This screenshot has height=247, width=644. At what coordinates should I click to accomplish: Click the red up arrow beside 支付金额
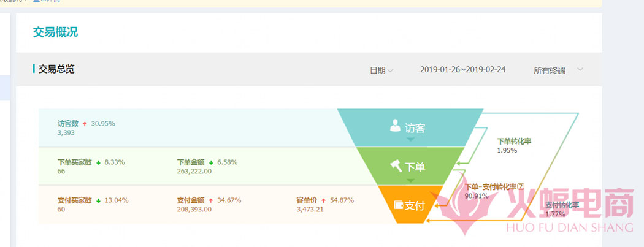[211, 200]
